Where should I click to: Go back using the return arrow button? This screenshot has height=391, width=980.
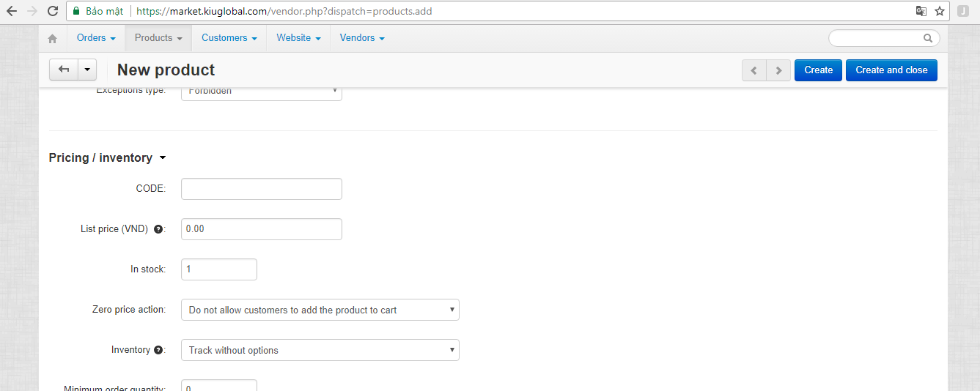pos(64,70)
